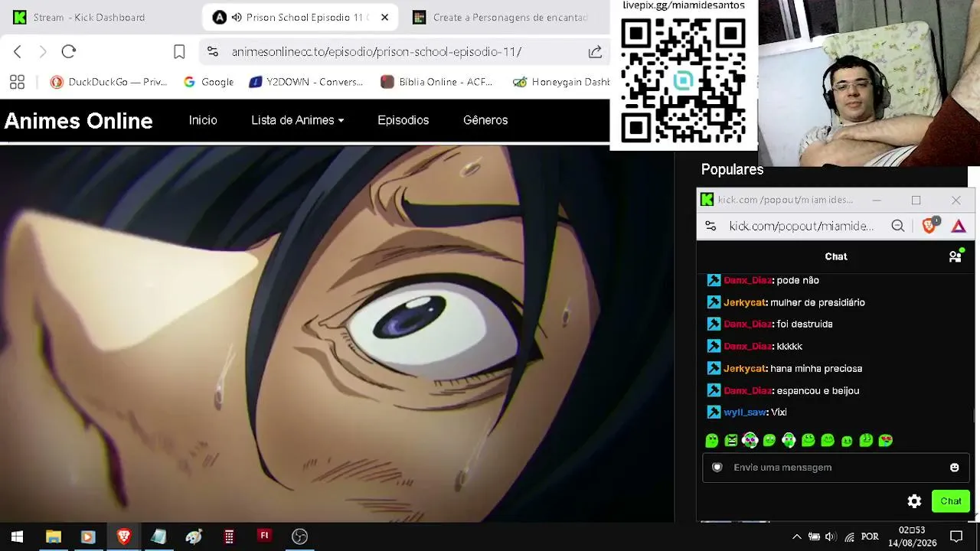Click the chat identity shield icon in message box
This screenshot has height=551, width=980.
click(x=717, y=468)
